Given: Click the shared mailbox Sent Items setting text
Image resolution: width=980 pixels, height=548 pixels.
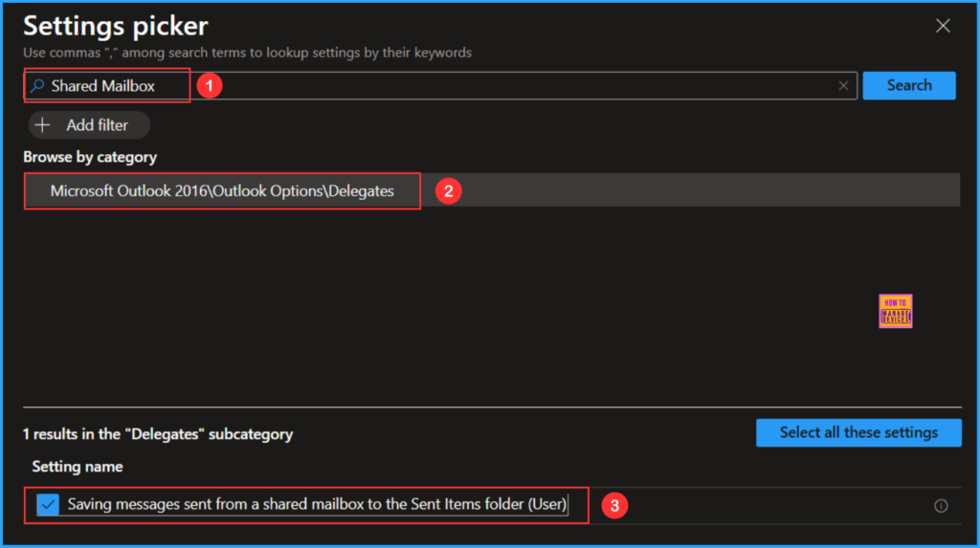Looking at the screenshot, I should pos(317,504).
